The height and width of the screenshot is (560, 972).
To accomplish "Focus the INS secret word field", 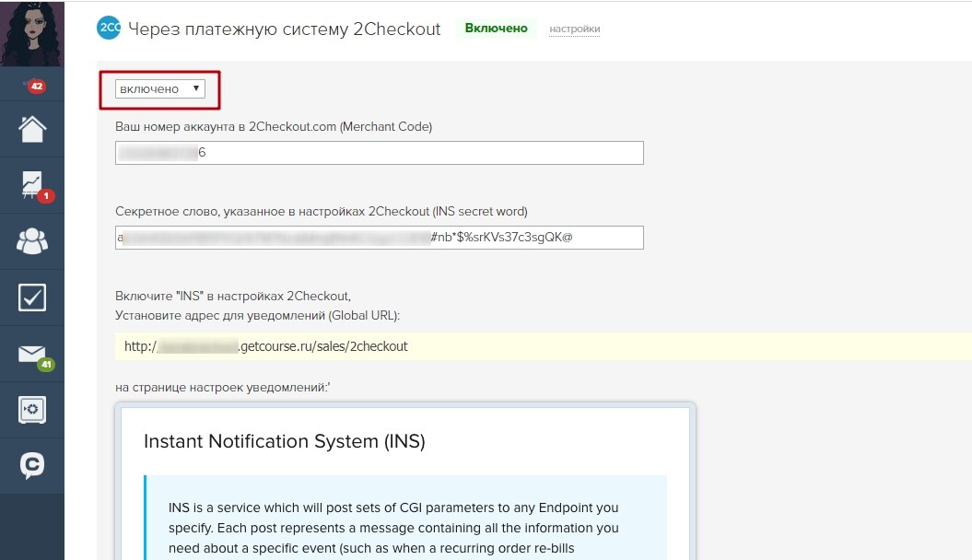I will click(380, 238).
